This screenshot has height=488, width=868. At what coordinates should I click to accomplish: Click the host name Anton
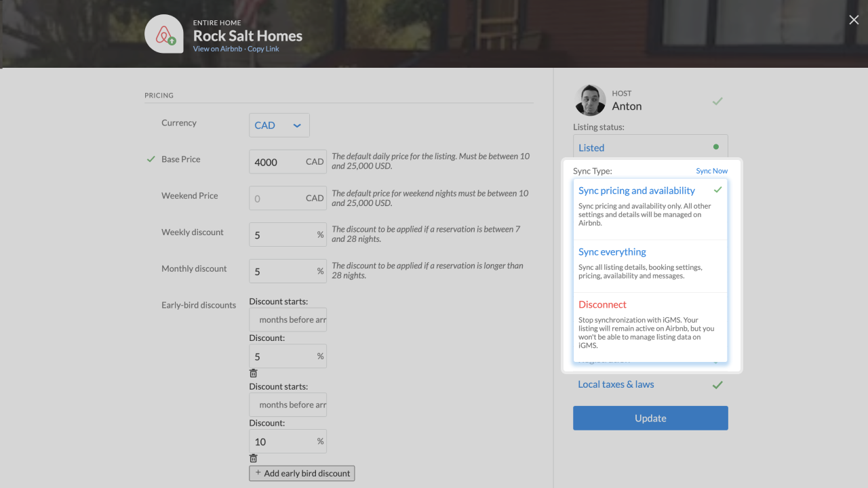[x=627, y=106]
